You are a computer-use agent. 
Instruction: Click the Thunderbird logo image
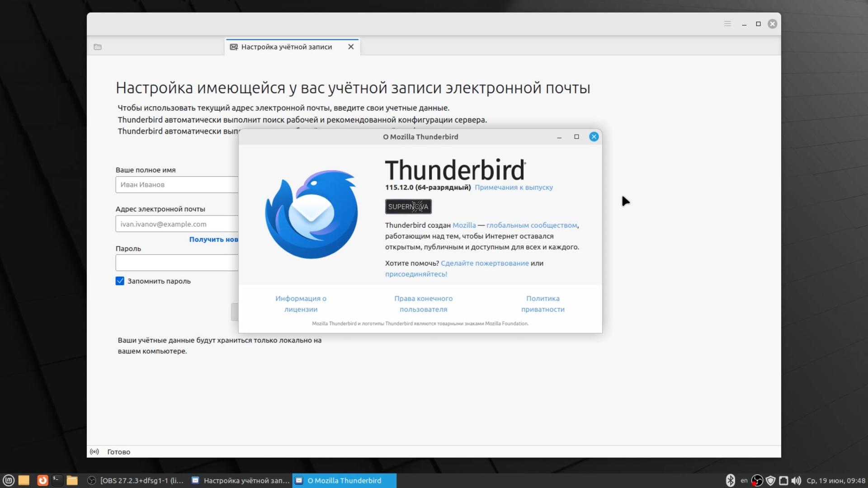(x=311, y=214)
